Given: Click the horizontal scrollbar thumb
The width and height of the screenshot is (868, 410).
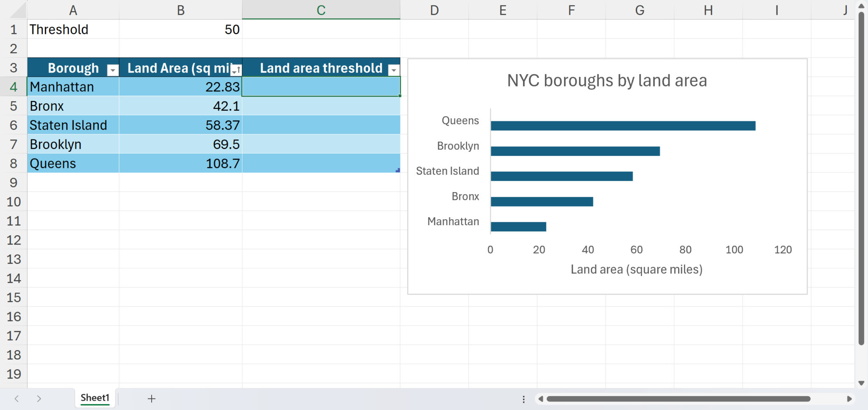Looking at the screenshot, I should pyautogui.click(x=678, y=399).
